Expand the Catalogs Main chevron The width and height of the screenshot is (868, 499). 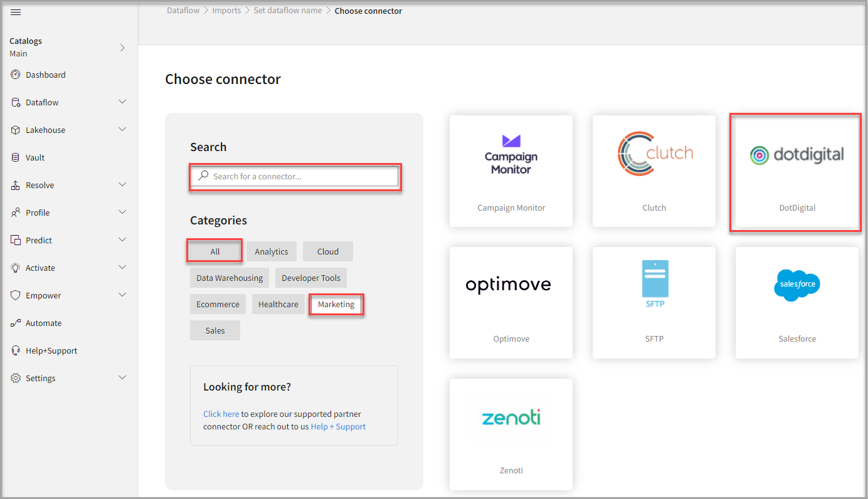click(122, 48)
